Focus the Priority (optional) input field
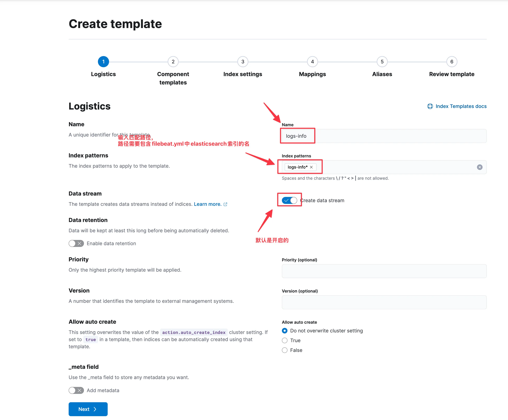 tap(384, 271)
